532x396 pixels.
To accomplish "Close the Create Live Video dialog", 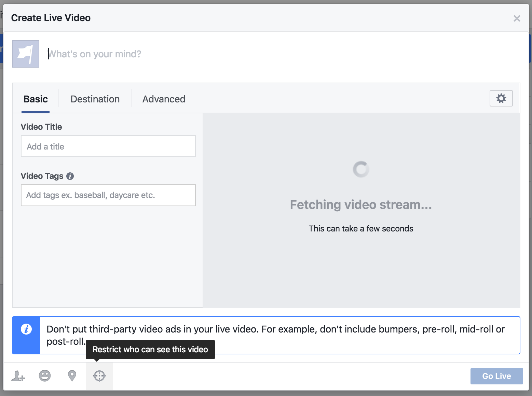I will click(x=517, y=18).
